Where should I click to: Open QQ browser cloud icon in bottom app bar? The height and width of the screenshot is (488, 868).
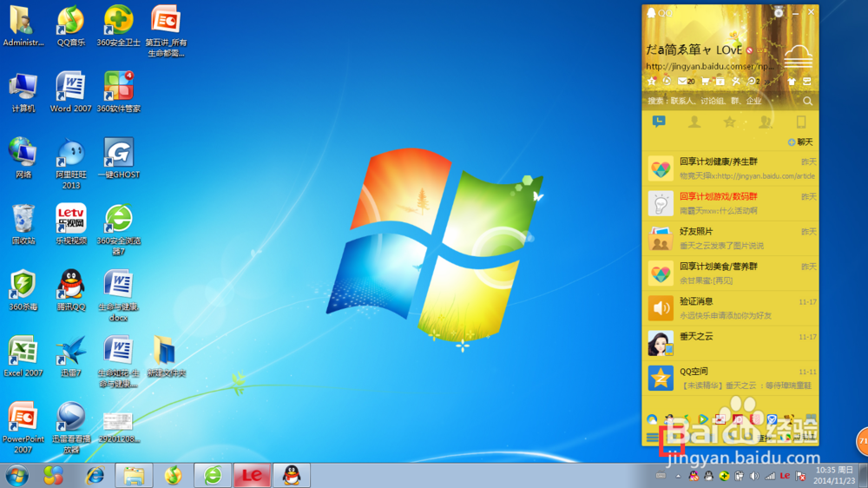pyautogui.click(x=652, y=419)
